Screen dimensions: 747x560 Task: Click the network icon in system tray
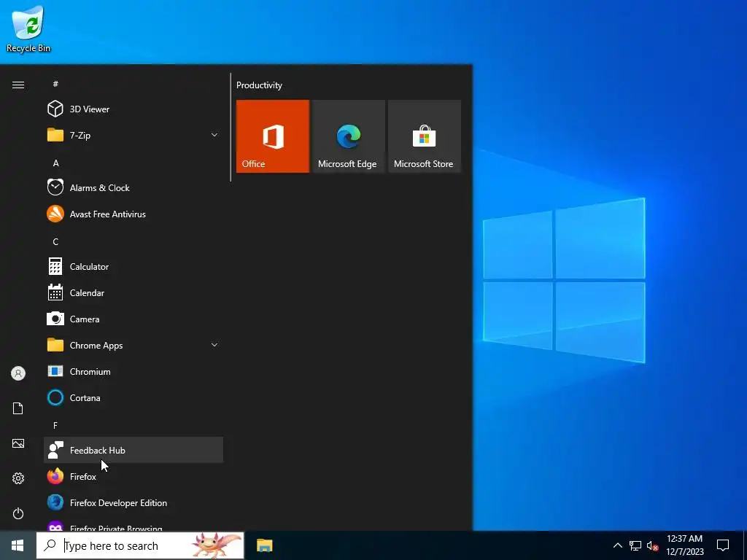(635, 545)
